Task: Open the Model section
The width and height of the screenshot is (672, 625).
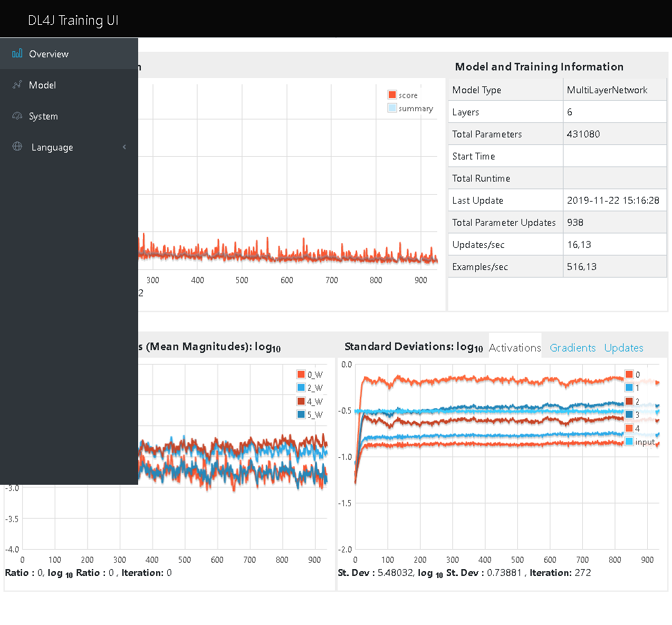Action: 41,85
